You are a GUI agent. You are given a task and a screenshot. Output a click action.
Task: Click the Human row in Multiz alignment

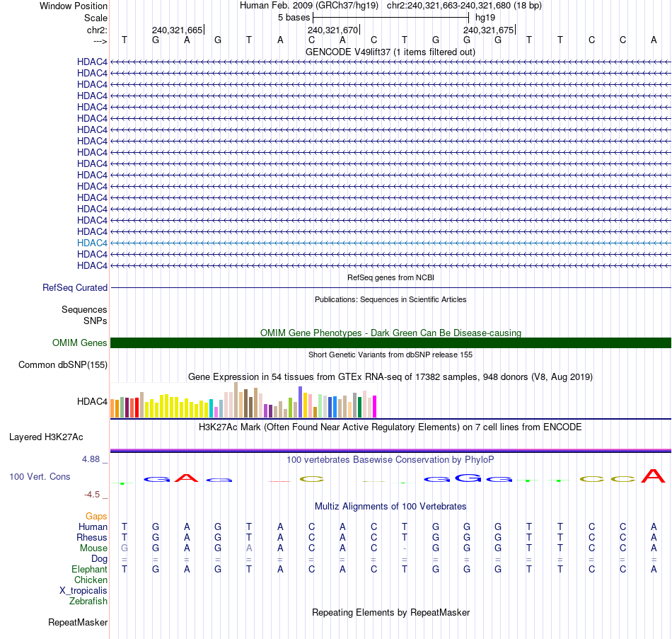[x=390, y=526]
